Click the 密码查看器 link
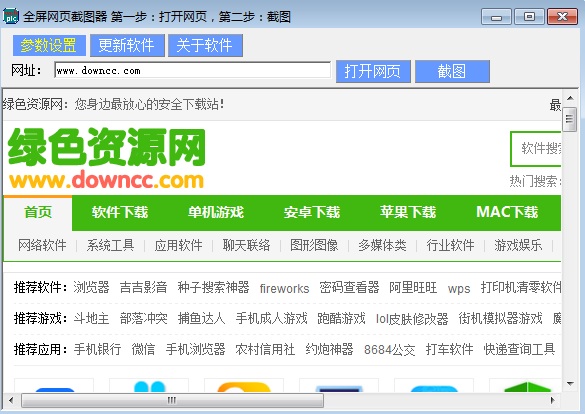 [x=349, y=288]
